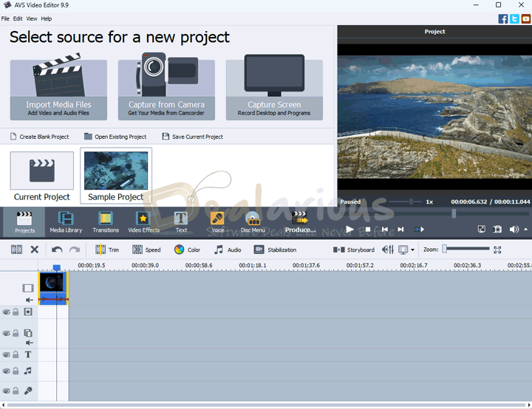The height and width of the screenshot is (409, 532).
Task: Click the Stabilization tool
Action: (275, 250)
